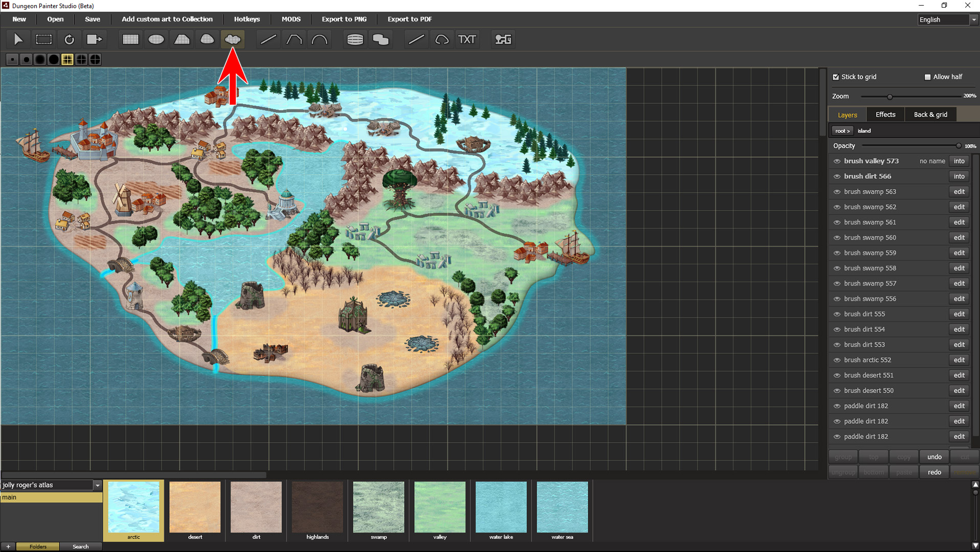
Task: Select the water sea texture swatch
Action: pyautogui.click(x=562, y=511)
